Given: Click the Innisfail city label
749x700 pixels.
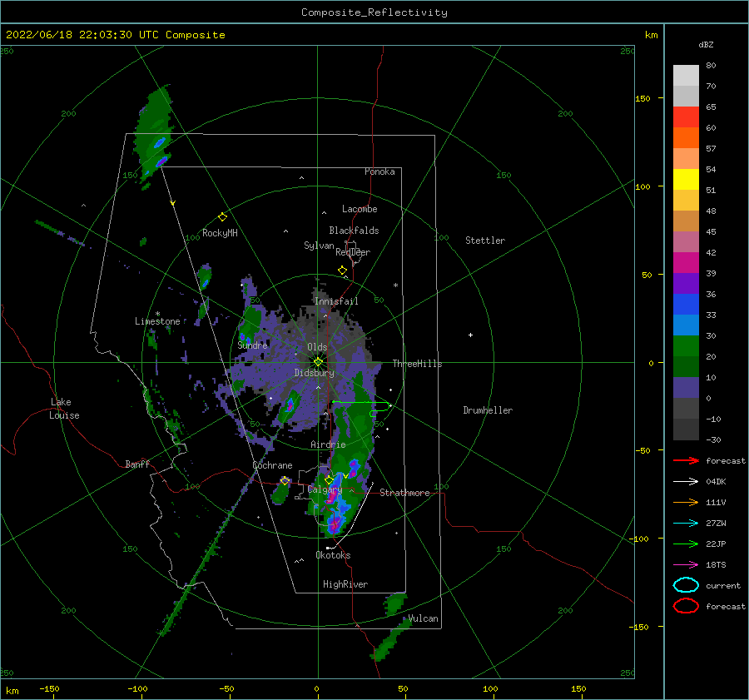Looking at the screenshot, I should [x=336, y=301].
